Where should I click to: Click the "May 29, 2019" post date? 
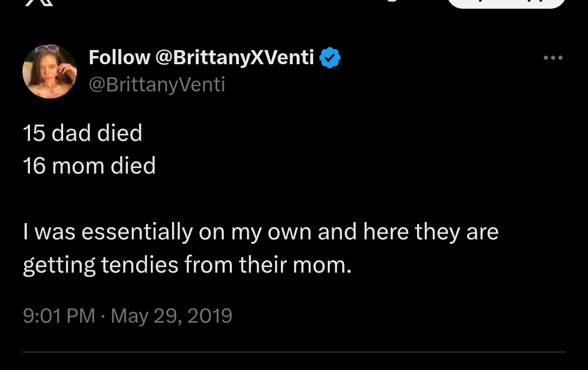171,316
